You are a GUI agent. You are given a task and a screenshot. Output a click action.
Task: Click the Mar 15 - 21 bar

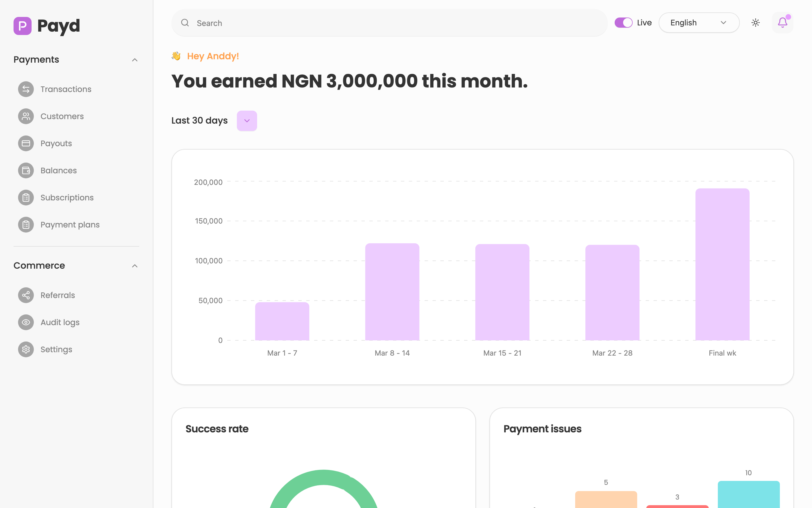[502, 292]
